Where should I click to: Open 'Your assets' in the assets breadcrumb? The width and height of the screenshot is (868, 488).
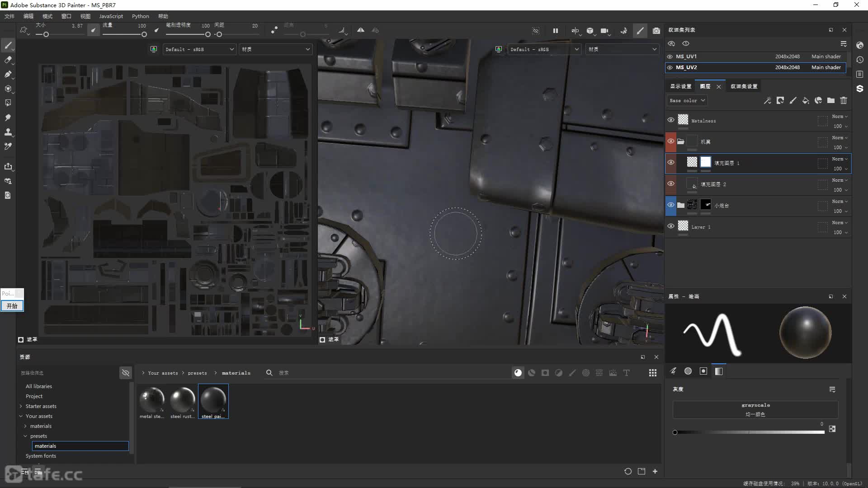coord(163,373)
